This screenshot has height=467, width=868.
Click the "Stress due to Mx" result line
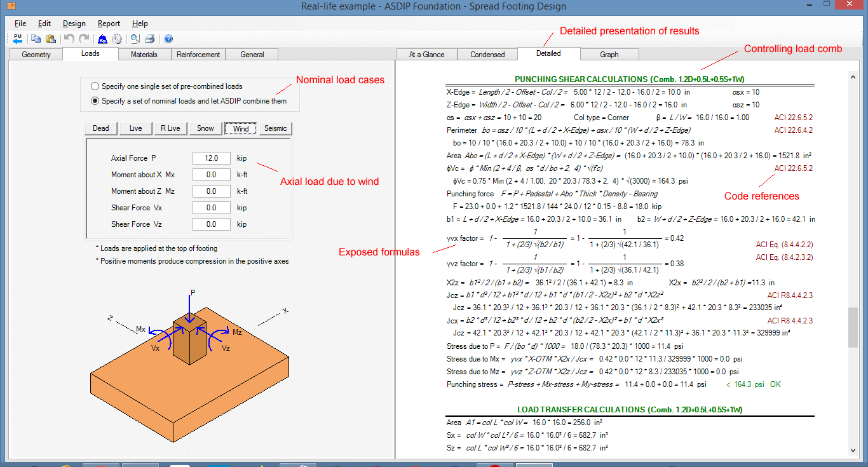pyautogui.click(x=593, y=359)
